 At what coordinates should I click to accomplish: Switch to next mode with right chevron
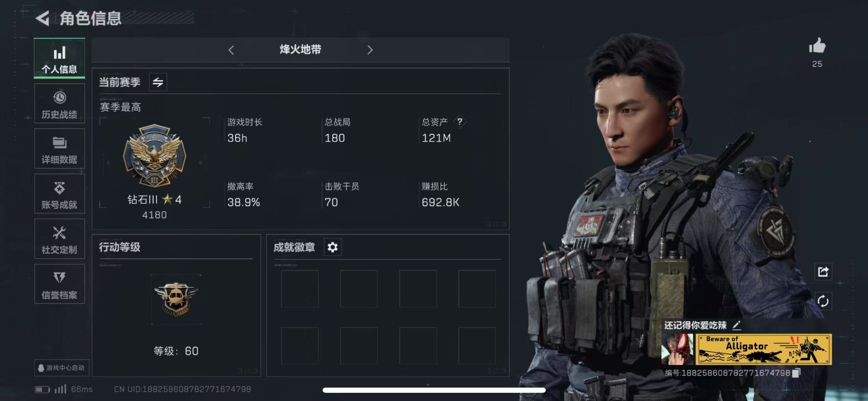coord(370,50)
